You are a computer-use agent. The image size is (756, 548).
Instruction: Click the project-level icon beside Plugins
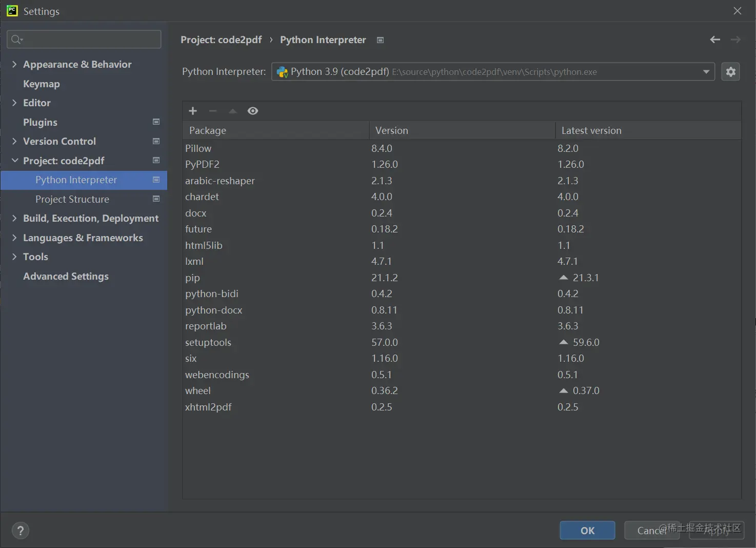pos(156,122)
